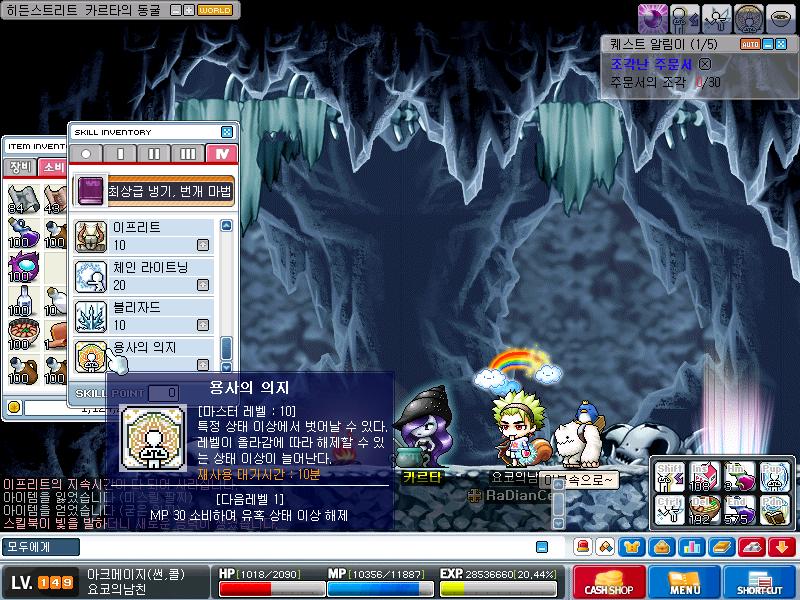Click the red key-settings icon button
Screen dimensions: 800x600
[752, 547]
